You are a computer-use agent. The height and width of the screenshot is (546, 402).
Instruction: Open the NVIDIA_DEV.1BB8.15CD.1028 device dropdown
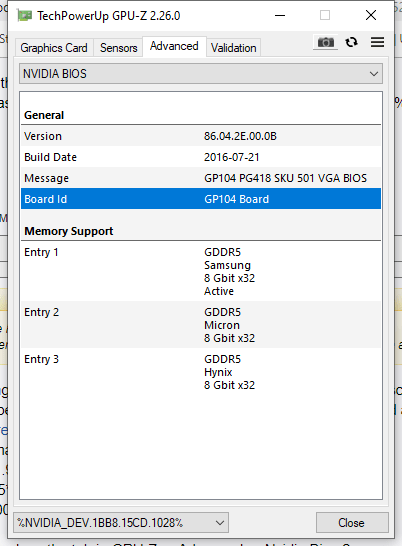pyautogui.click(x=121, y=522)
